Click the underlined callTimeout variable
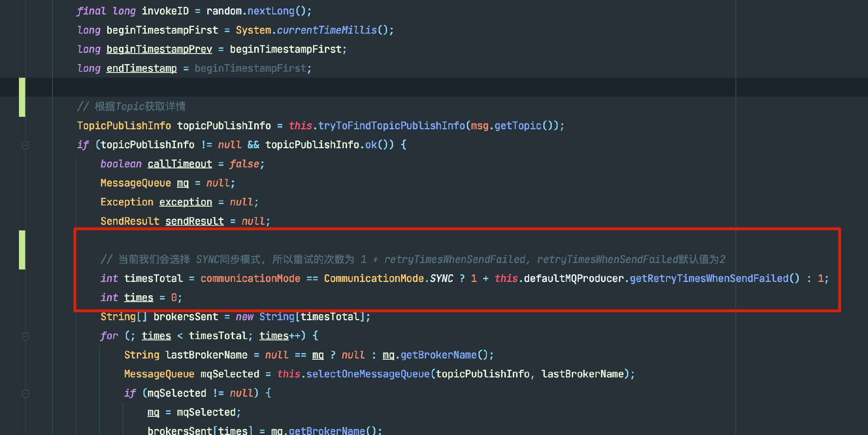868x435 pixels. (180, 164)
